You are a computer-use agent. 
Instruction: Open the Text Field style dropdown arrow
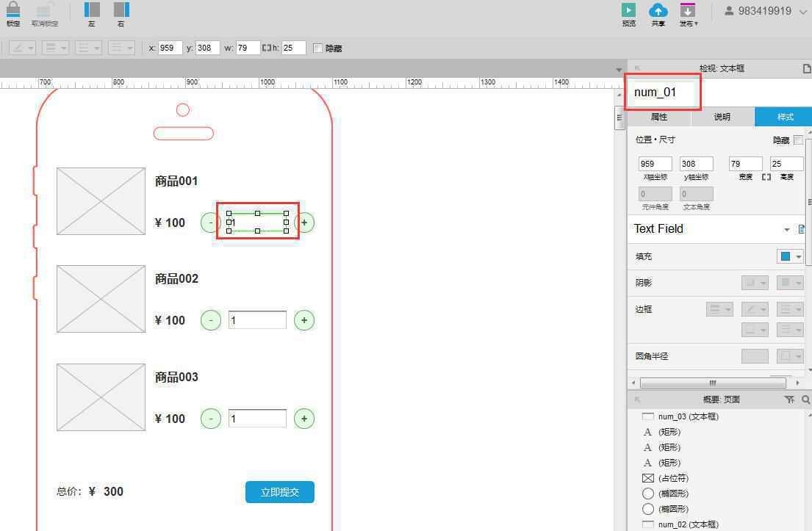point(786,229)
